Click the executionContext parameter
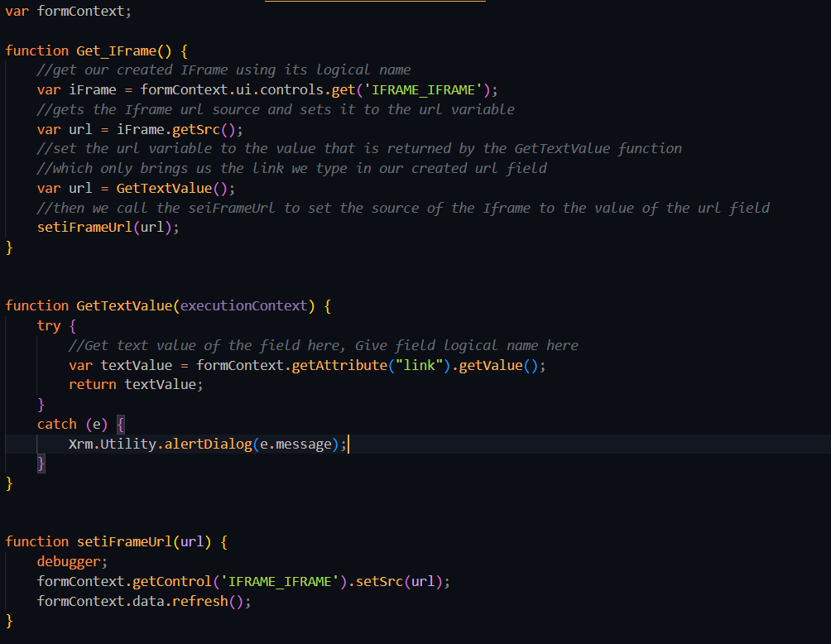831x644 pixels. [x=244, y=305]
